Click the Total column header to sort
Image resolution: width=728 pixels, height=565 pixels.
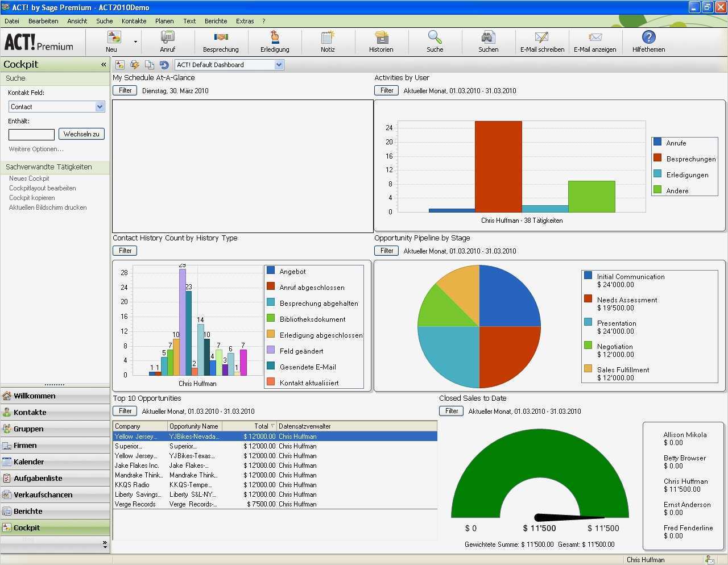coord(259,426)
